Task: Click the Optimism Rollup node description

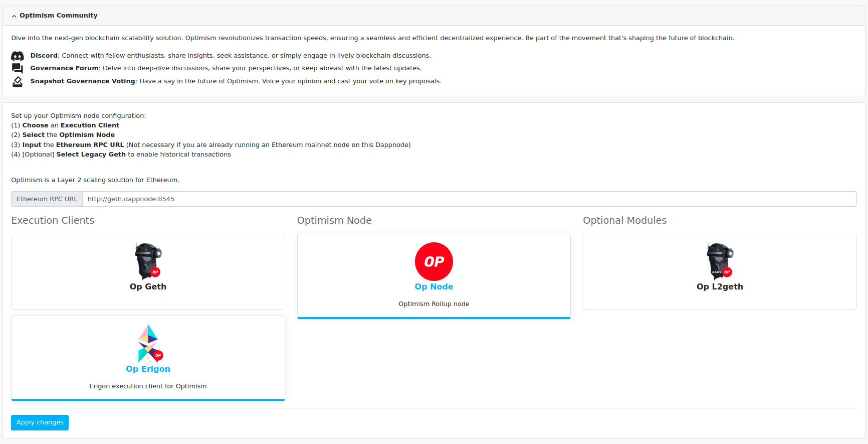Action: click(x=434, y=304)
